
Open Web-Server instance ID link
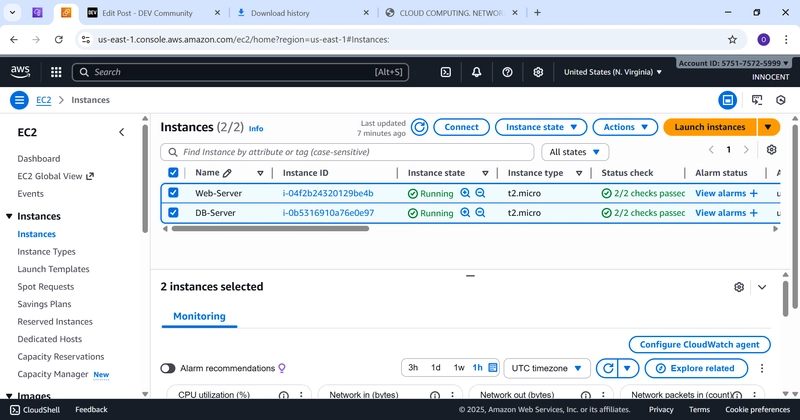pos(328,193)
